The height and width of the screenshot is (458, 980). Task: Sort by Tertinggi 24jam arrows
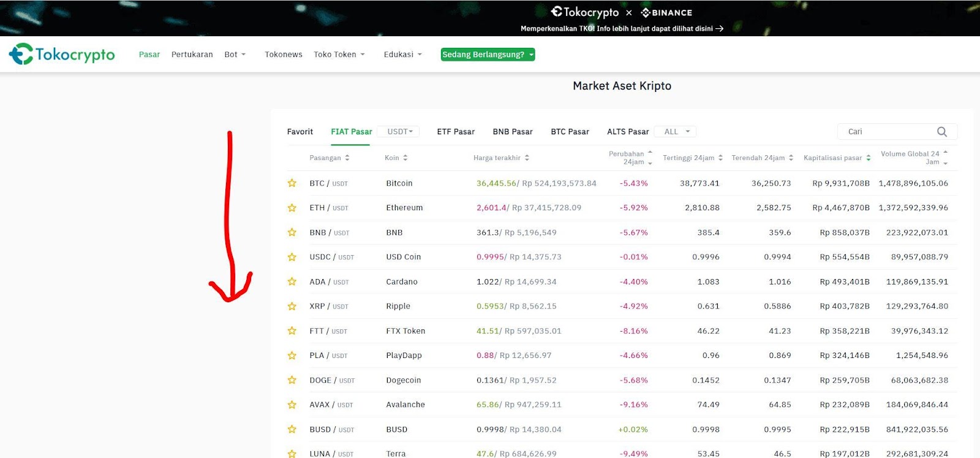tap(720, 158)
